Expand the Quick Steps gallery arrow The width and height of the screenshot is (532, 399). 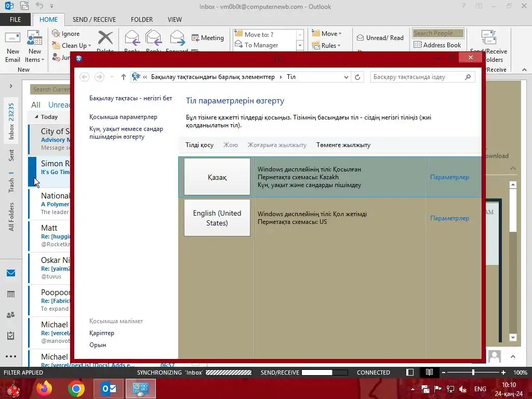[300, 46]
